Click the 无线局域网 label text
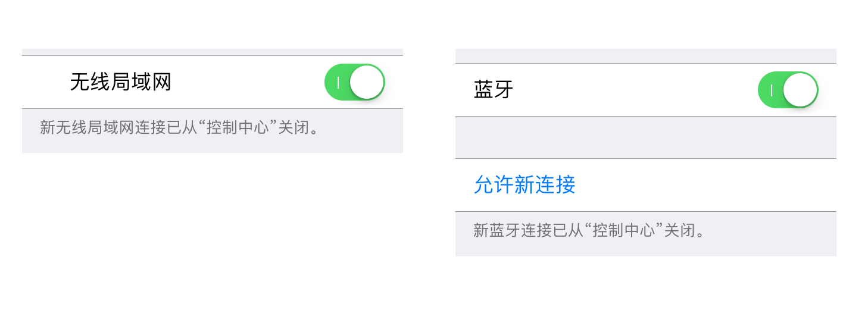Viewport: 868px width, 329px height. click(121, 82)
